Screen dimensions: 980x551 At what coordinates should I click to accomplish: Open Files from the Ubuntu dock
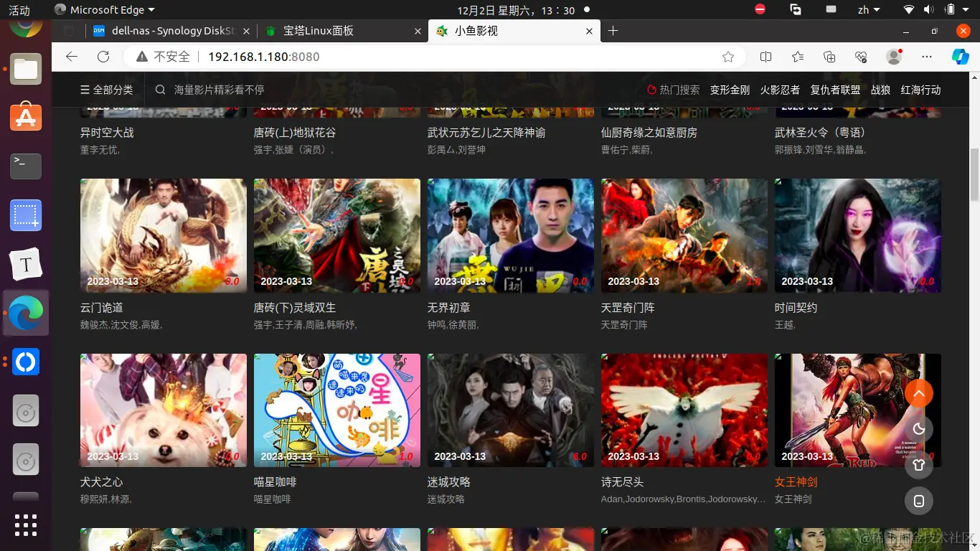pyautogui.click(x=26, y=69)
